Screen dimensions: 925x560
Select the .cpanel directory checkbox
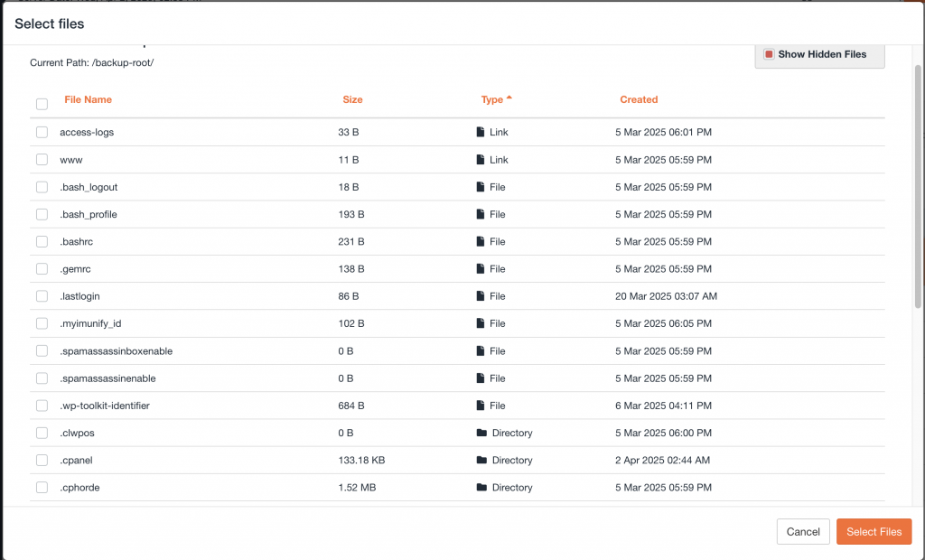click(42, 460)
